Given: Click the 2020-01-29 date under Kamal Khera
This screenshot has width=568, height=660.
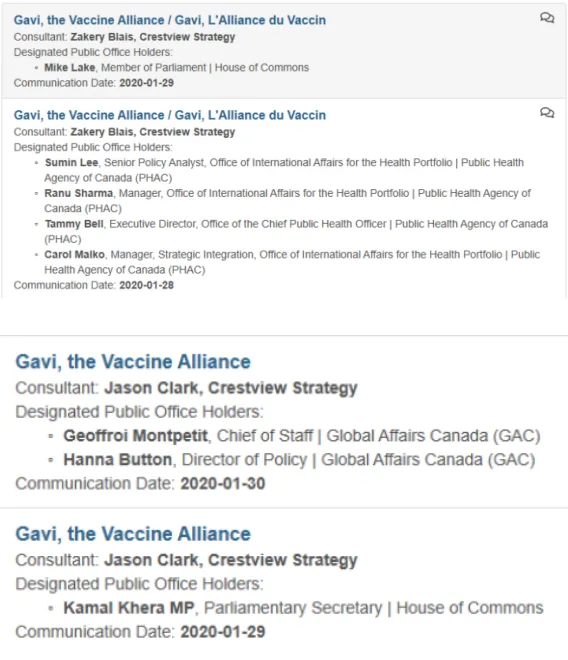Looking at the screenshot, I should pos(223,632).
